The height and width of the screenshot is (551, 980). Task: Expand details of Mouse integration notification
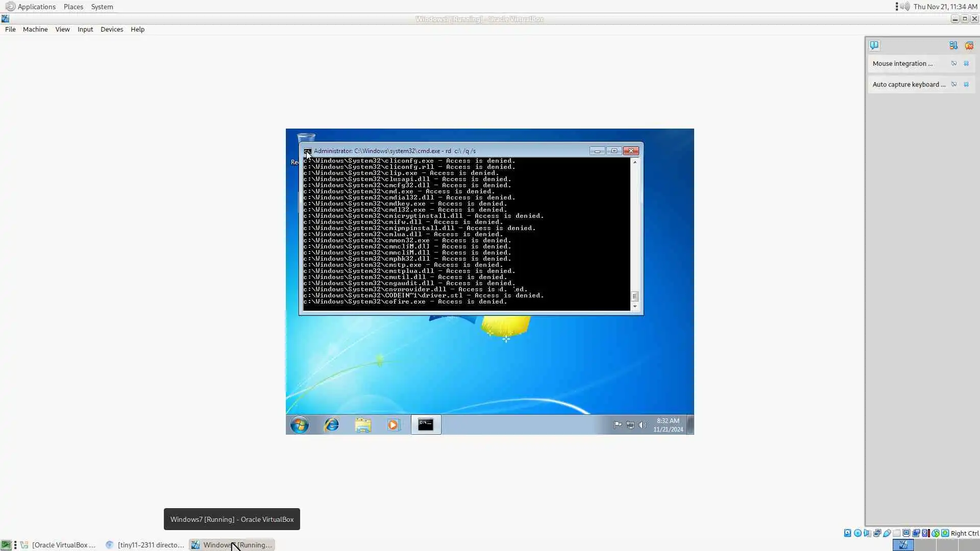(x=953, y=63)
